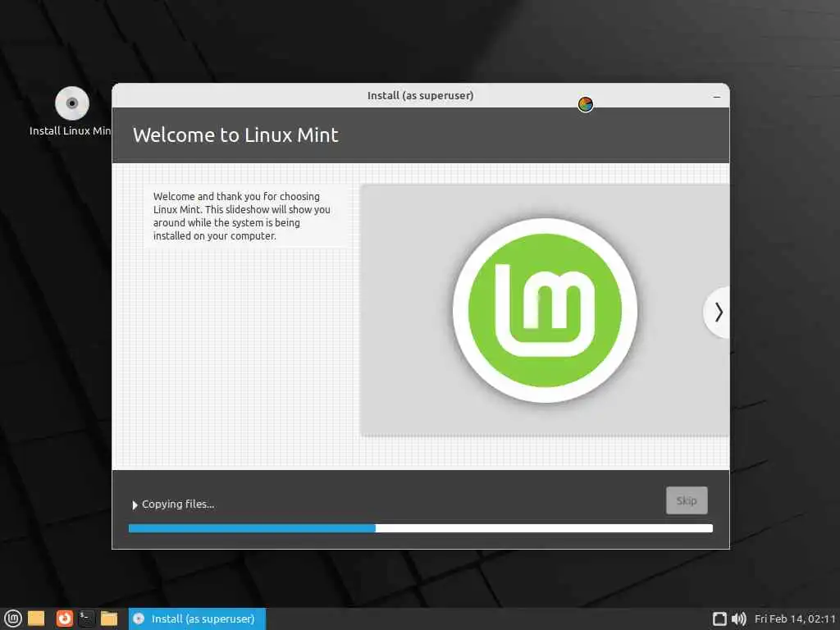Open the Terminal from the panel

point(85,619)
